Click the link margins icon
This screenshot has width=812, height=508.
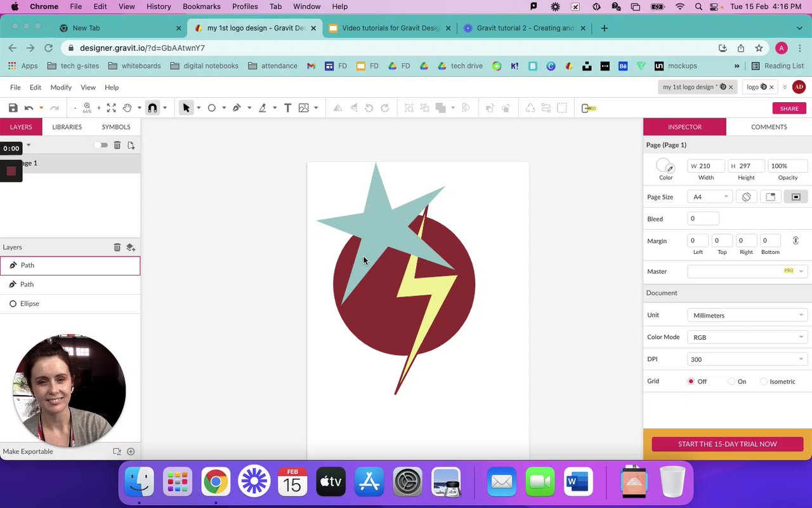coord(796,241)
